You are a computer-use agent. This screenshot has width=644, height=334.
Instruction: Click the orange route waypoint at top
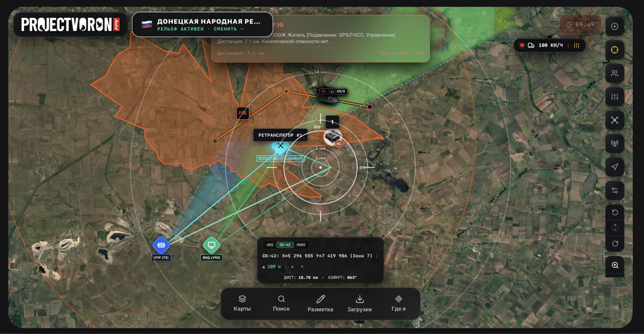286,91
